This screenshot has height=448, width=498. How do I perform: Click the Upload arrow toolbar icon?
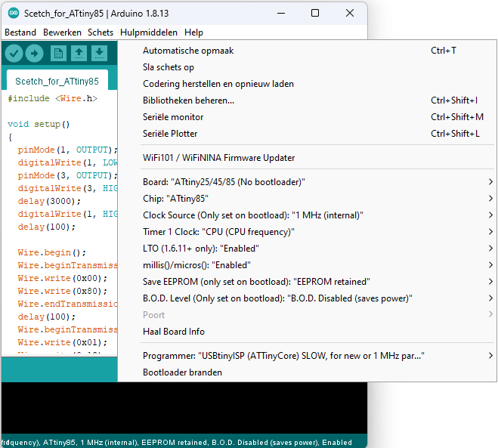point(34,54)
